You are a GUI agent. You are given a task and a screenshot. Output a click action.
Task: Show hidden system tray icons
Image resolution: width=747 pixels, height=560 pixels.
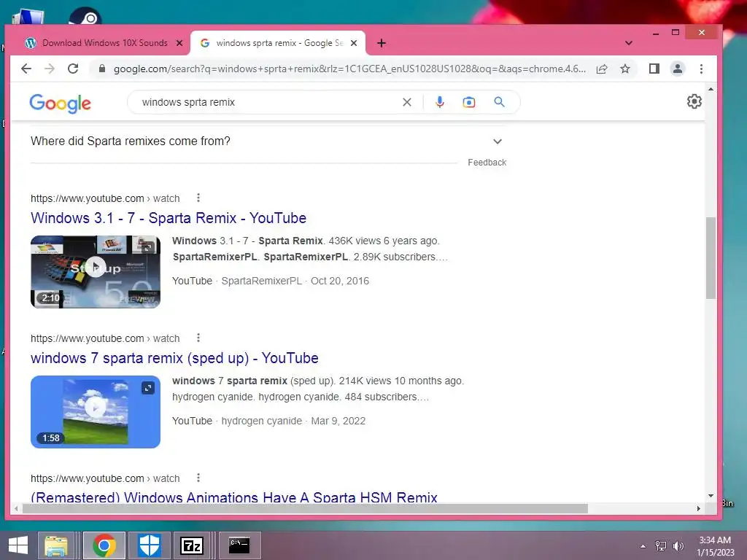point(643,545)
